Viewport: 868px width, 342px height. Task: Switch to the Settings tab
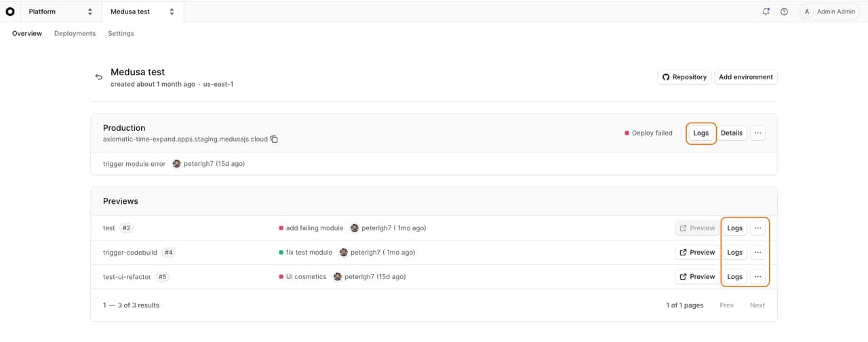coord(121,33)
